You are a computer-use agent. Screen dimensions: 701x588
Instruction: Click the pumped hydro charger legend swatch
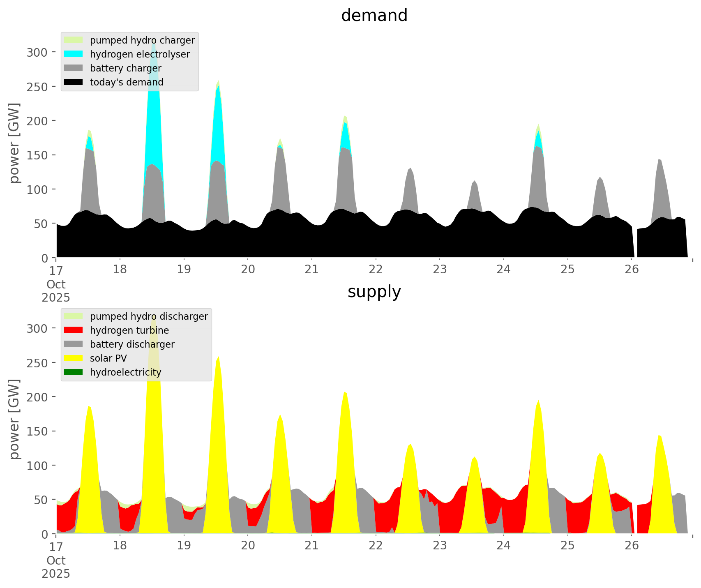74,40
